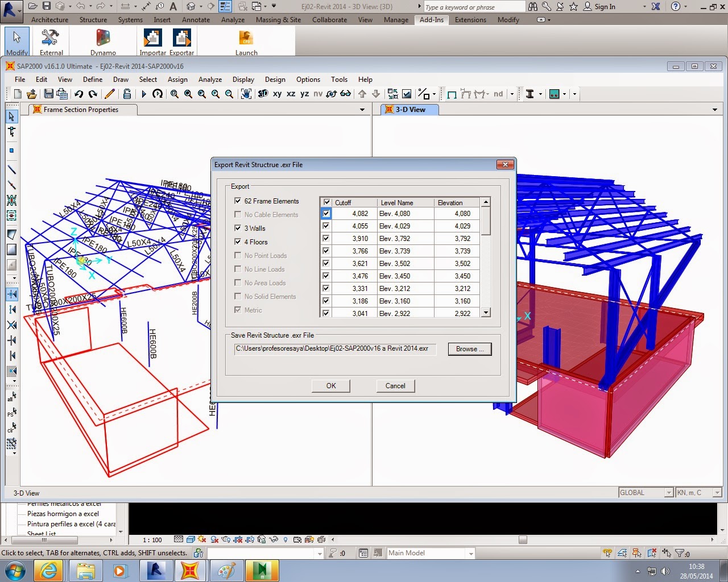Select the 3D view toolbar button
The height and width of the screenshot is (582, 728).
click(x=263, y=94)
